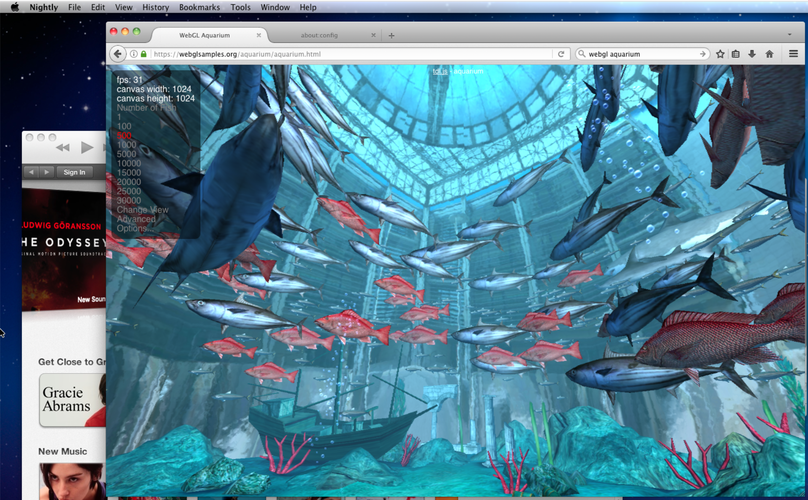Viewport: 808px width, 500px height.
Task: Set number of fish to 1000
Action: point(126,145)
